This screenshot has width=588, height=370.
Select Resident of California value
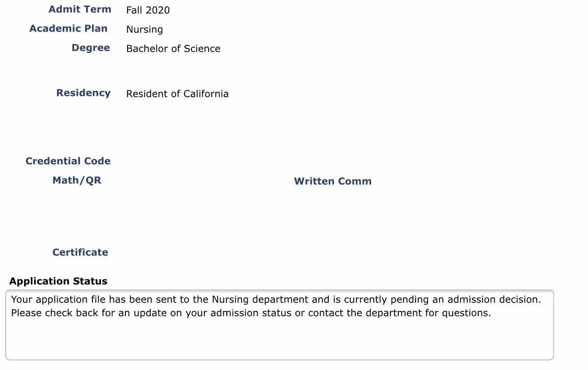[x=177, y=94]
